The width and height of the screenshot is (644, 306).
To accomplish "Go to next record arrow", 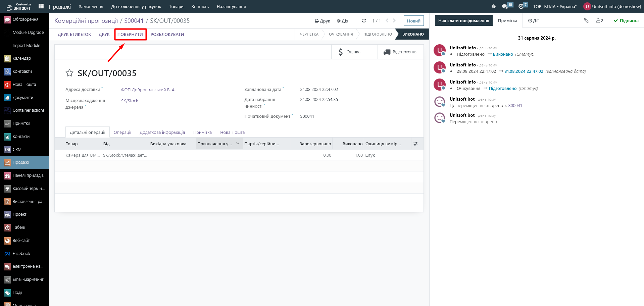I will click(394, 21).
